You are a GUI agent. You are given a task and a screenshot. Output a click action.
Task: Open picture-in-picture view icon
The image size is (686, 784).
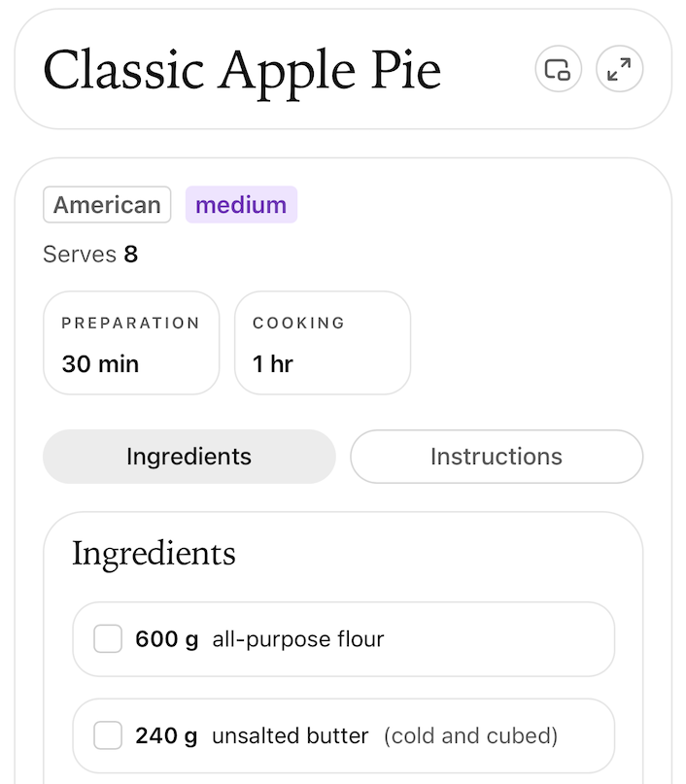click(x=558, y=70)
